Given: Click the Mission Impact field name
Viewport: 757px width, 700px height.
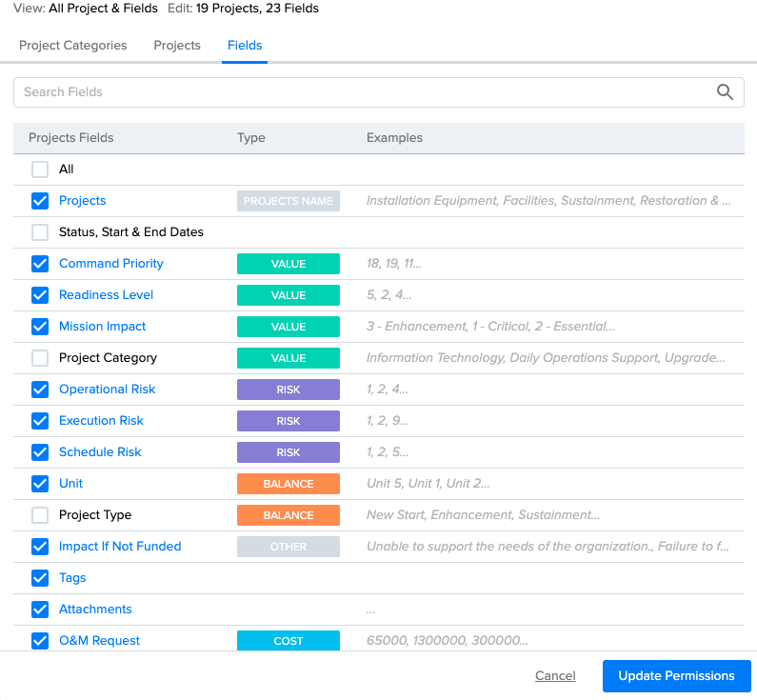Looking at the screenshot, I should tap(102, 327).
